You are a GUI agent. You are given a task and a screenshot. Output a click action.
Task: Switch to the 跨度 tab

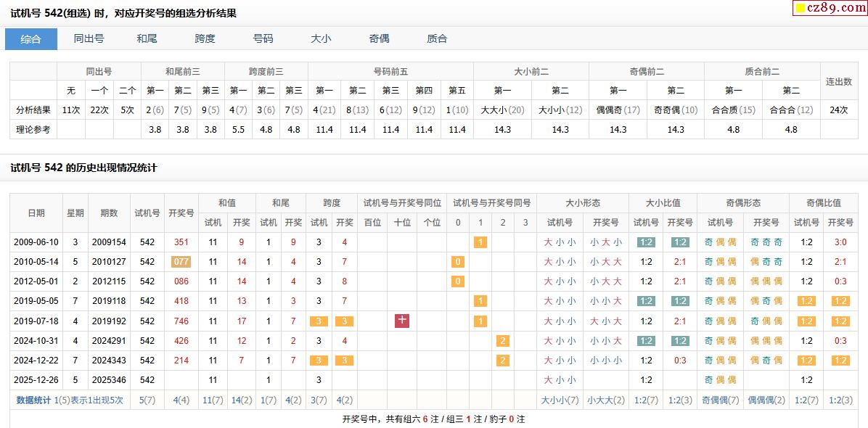pos(205,39)
